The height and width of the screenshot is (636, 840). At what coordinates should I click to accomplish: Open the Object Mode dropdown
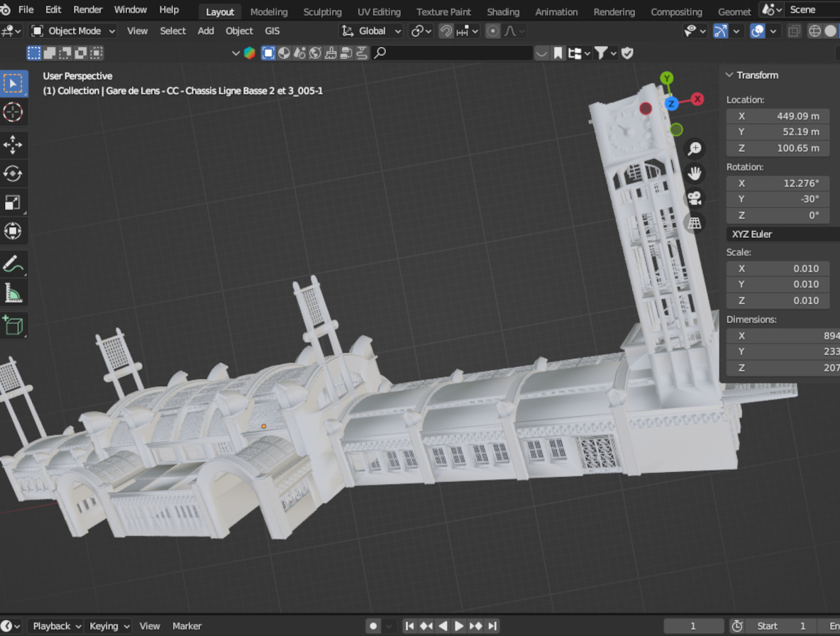(73, 31)
